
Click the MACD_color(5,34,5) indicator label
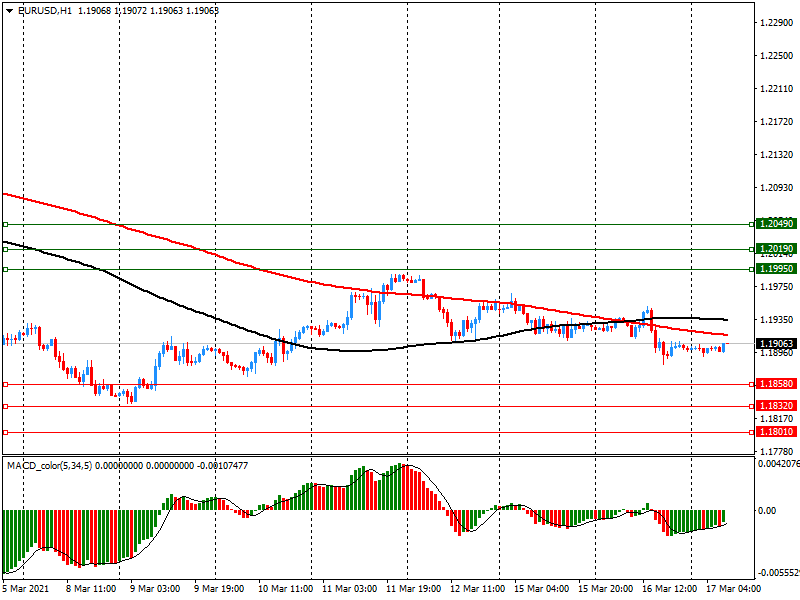coord(49,466)
